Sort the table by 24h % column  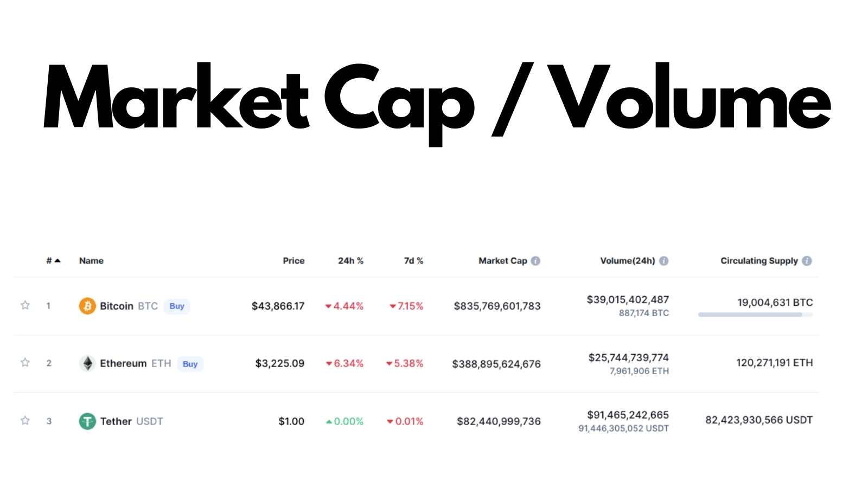click(350, 261)
